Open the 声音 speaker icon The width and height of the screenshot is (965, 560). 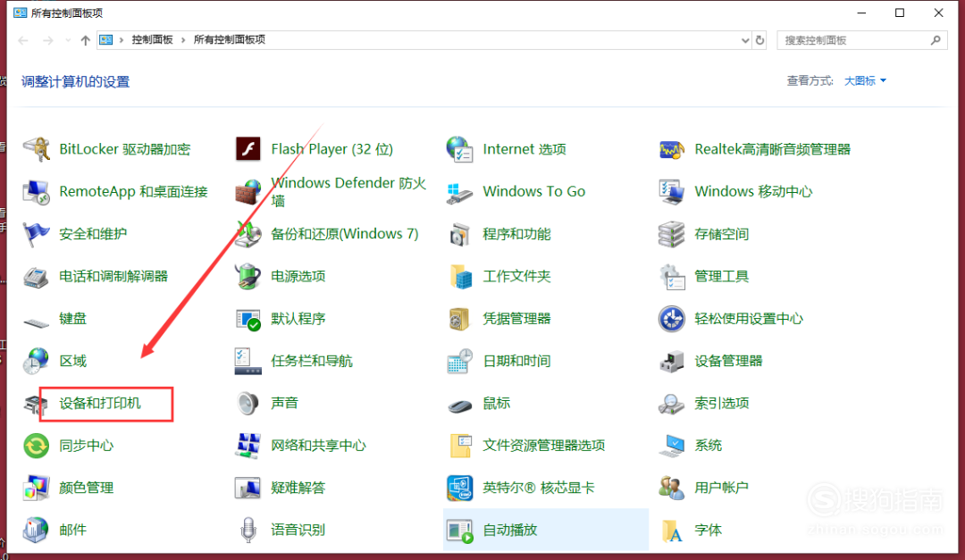(248, 404)
